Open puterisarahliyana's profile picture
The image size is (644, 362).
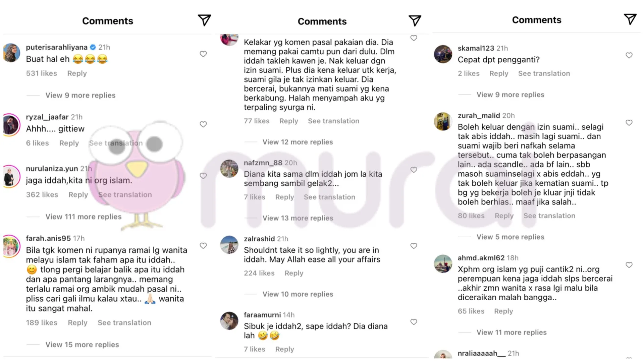coord(12,53)
